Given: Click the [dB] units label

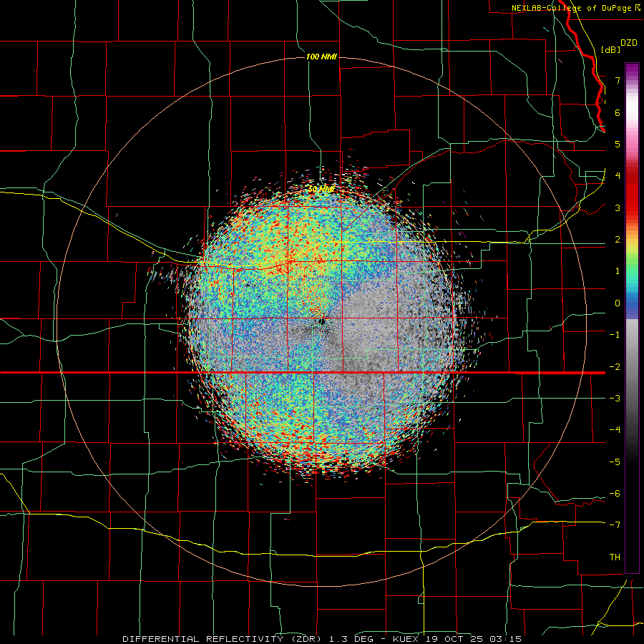Looking at the screenshot, I should tap(610, 49).
